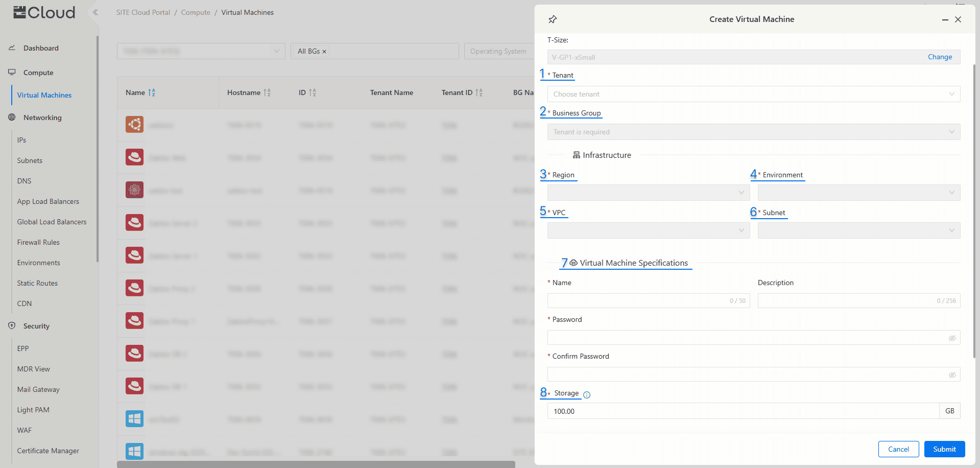Screen dimensions: 980x468
Task: Go to Firewall Rules in Networking
Action: 38,242
